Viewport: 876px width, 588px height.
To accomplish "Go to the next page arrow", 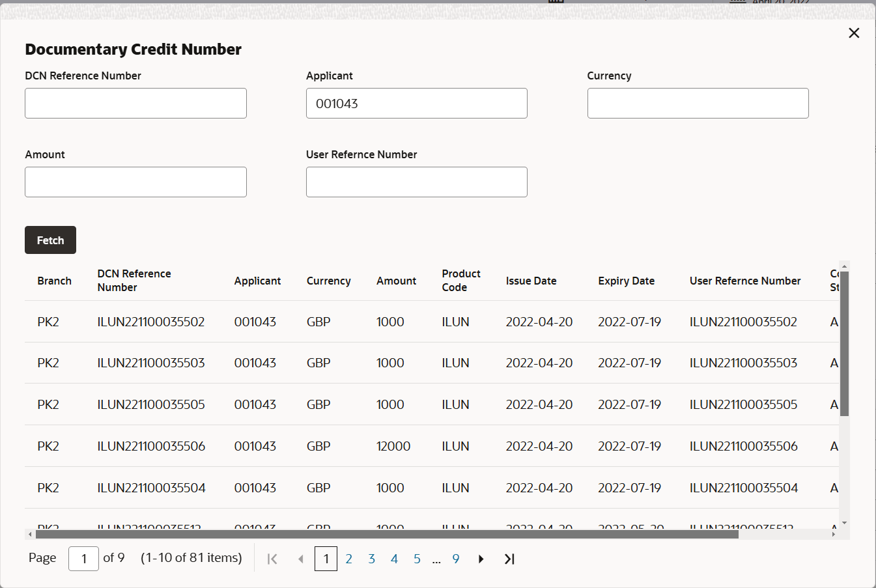I will 481,559.
